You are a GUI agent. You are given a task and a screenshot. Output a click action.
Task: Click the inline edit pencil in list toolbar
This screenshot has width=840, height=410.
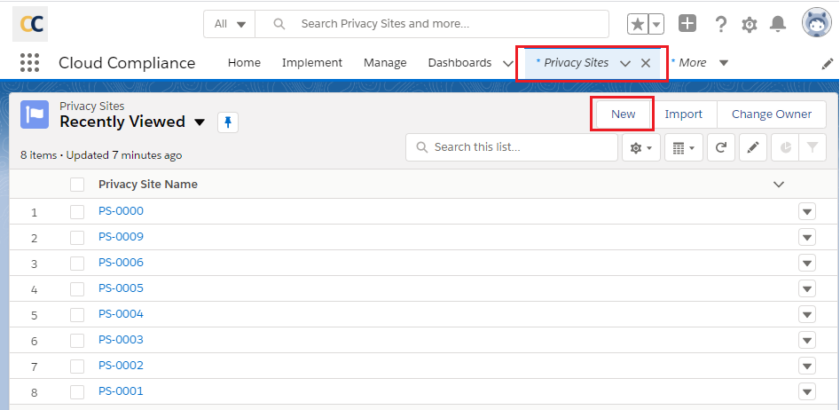753,148
